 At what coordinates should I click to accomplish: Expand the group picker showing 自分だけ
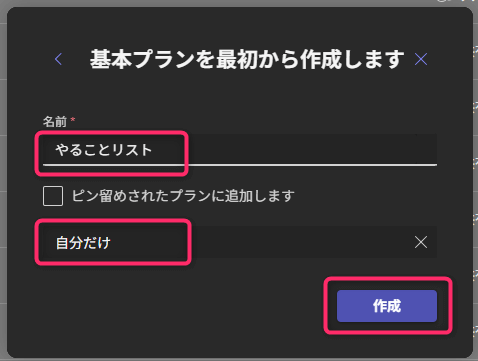[x=240, y=242]
